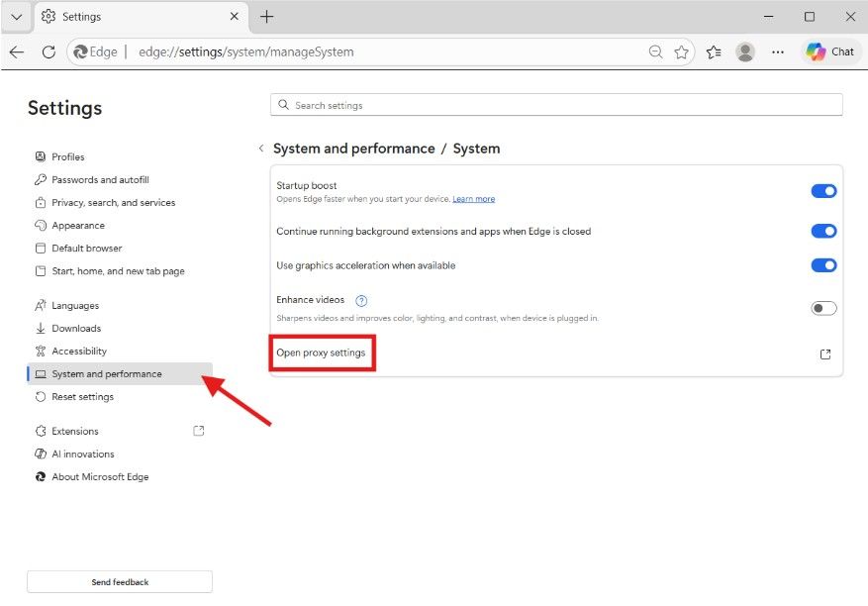Click Open proxy settings

pyautogui.click(x=321, y=353)
